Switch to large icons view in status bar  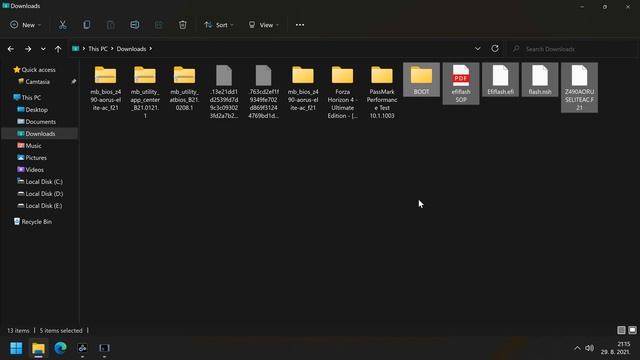[x=632, y=330]
